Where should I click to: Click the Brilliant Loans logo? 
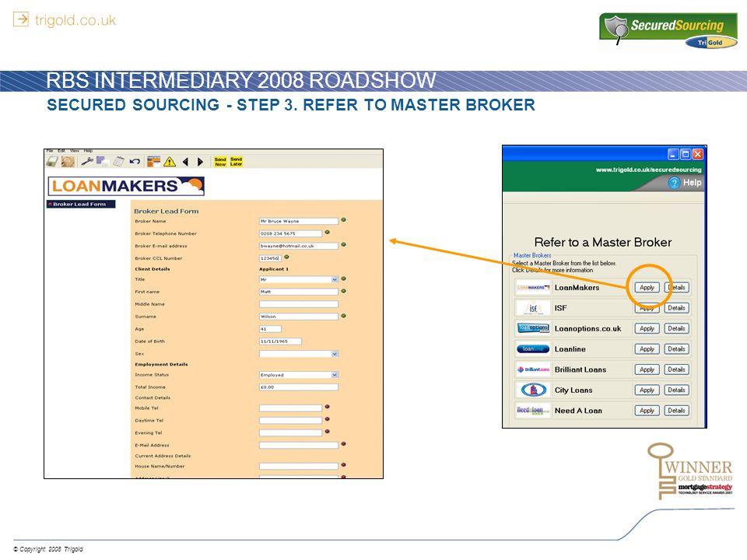[533, 369]
